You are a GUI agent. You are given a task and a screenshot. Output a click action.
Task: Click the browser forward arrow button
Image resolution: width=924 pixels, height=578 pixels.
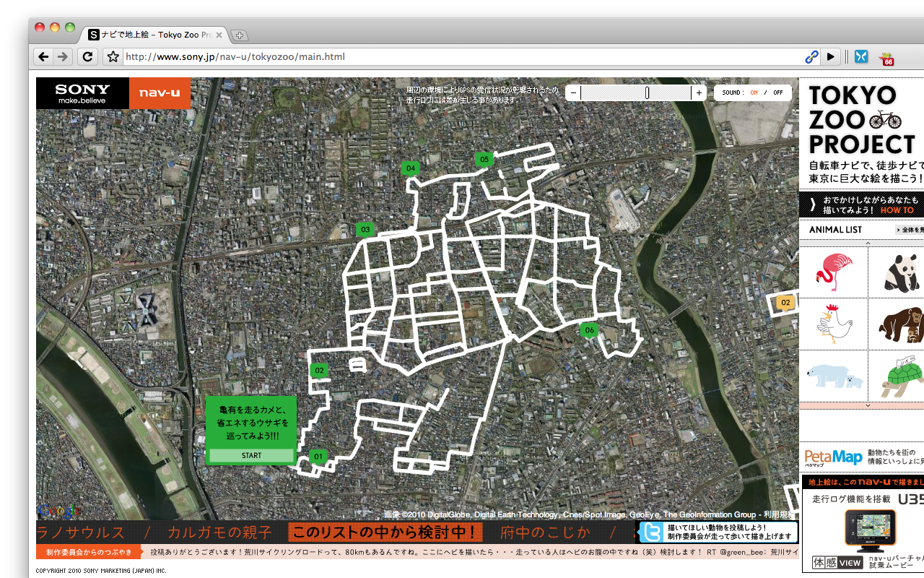(63, 56)
